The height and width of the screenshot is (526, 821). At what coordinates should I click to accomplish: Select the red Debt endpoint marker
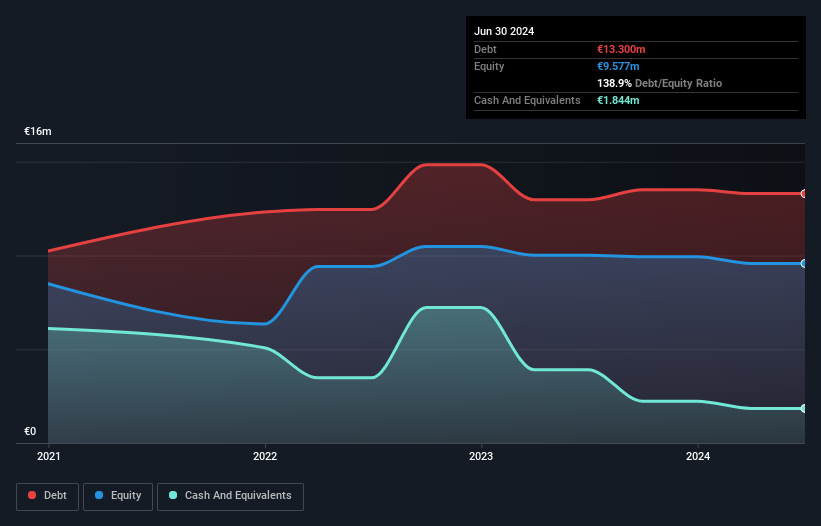coord(804,194)
